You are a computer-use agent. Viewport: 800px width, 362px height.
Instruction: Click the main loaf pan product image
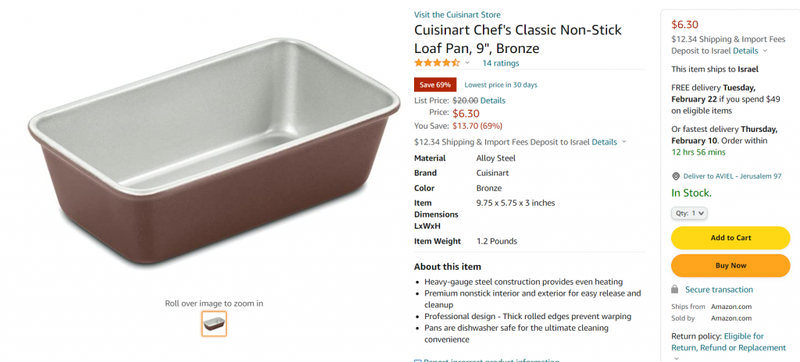(x=214, y=151)
